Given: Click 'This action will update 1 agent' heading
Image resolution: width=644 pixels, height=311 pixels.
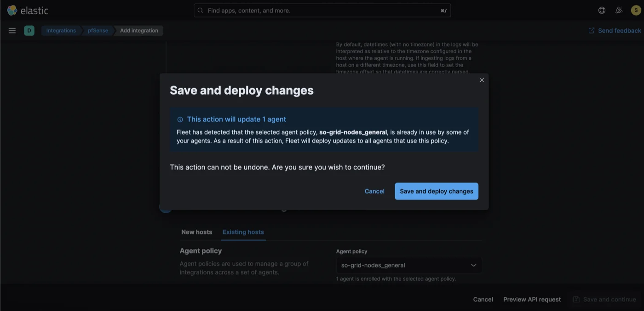Looking at the screenshot, I should coord(236,119).
